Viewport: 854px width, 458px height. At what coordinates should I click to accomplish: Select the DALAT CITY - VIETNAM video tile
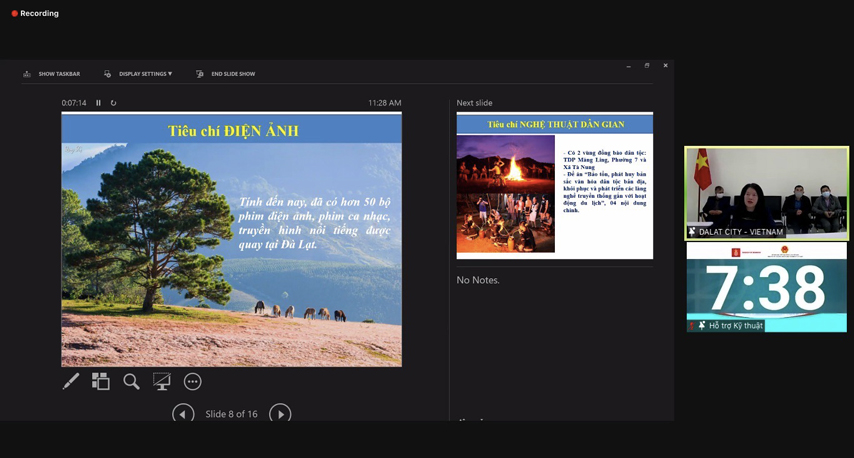point(766,192)
